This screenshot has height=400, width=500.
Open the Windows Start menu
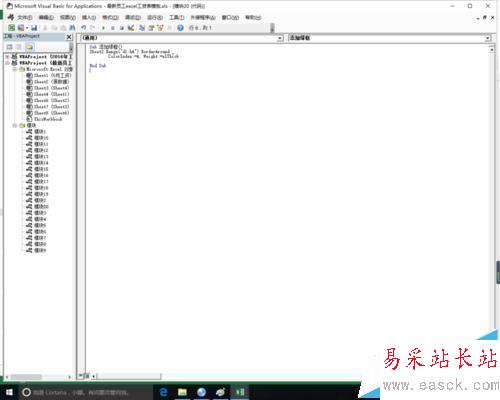(x=9, y=392)
